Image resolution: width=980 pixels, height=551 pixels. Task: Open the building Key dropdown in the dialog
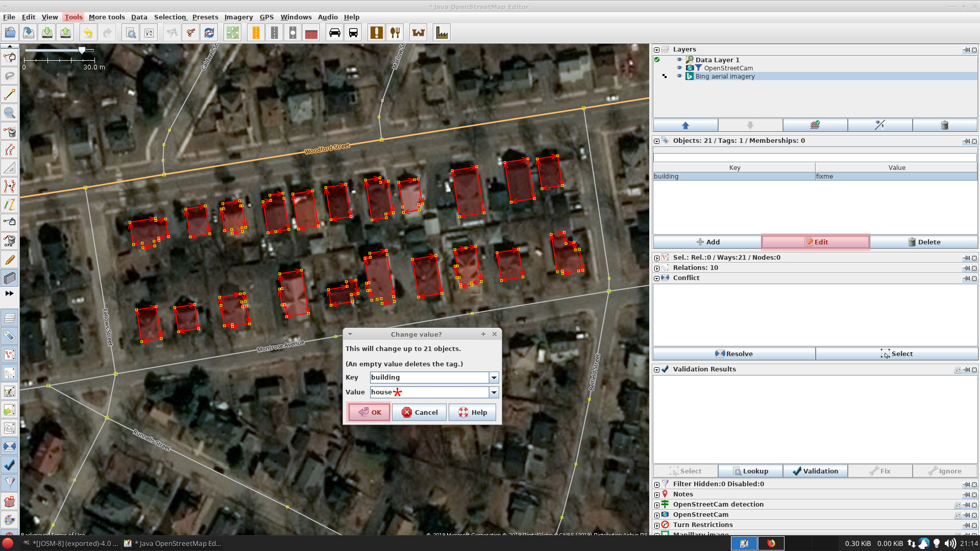pos(494,378)
